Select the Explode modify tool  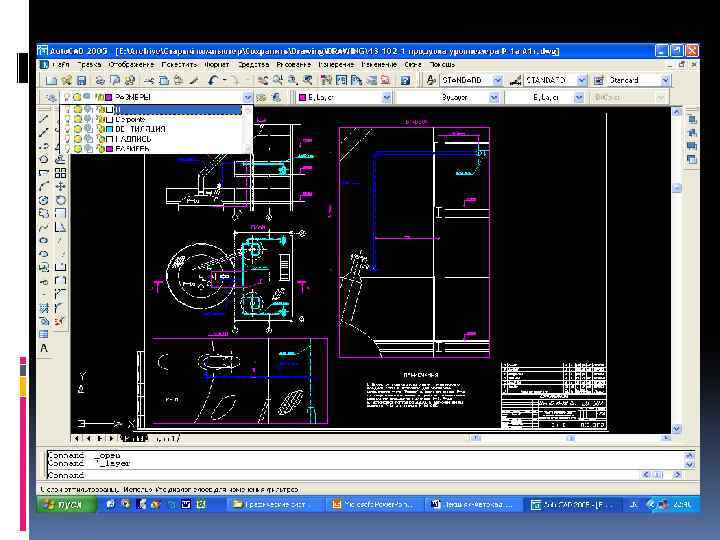click(x=60, y=321)
